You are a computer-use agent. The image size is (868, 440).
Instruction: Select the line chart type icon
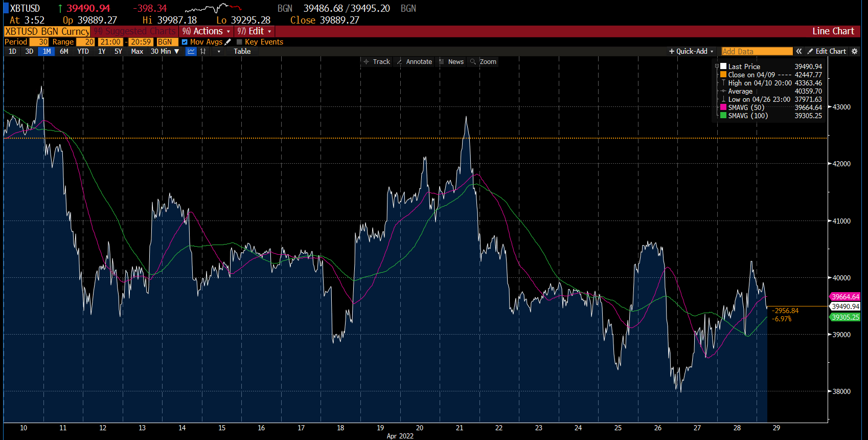click(191, 51)
